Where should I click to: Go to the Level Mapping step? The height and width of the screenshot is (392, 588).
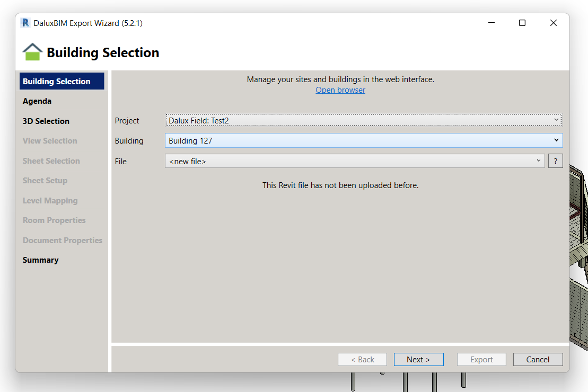(x=50, y=200)
